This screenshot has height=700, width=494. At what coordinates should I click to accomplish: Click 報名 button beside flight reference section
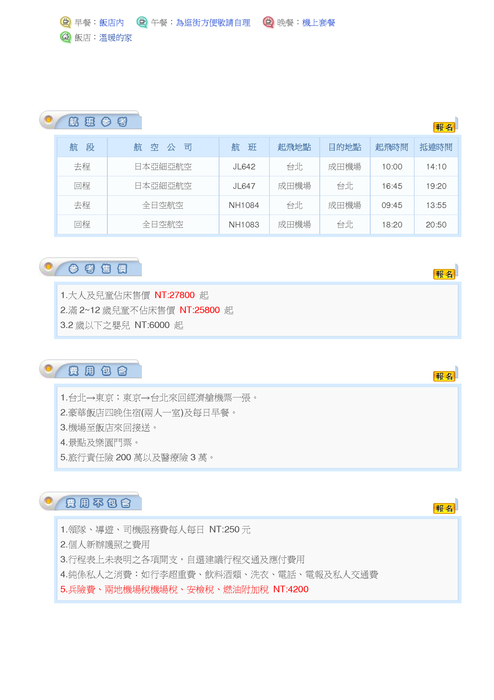pyautogui.click(x=444, y=127)
